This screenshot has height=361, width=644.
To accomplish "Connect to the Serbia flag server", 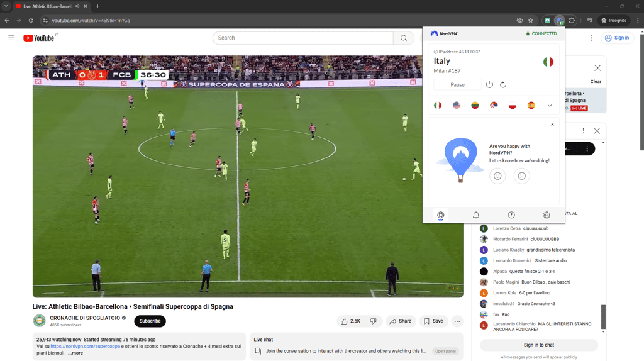I will click(494, 105).
